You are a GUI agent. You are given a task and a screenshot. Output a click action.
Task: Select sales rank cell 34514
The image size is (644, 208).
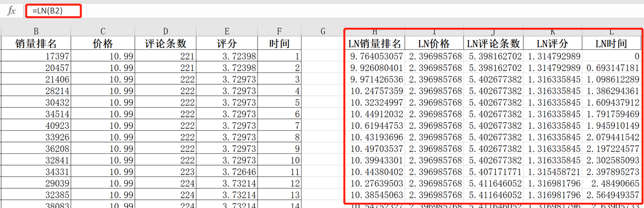[x=35, y=115]
